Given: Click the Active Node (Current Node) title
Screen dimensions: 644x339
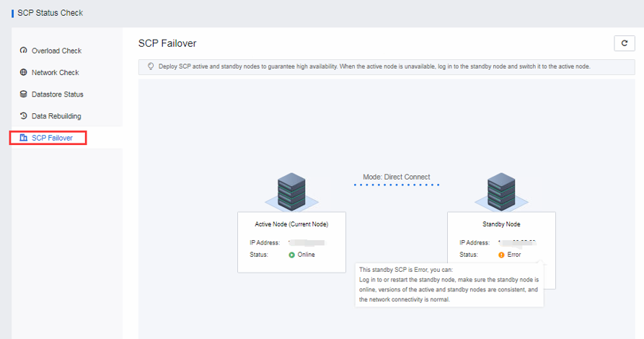Looking at the screenshot, I should click(291, 224).
